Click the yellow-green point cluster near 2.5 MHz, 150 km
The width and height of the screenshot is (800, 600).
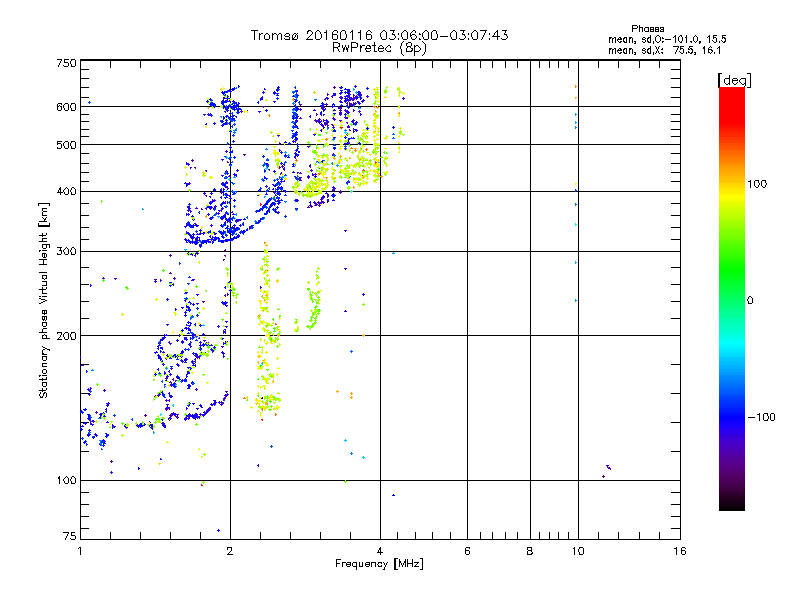267,401
